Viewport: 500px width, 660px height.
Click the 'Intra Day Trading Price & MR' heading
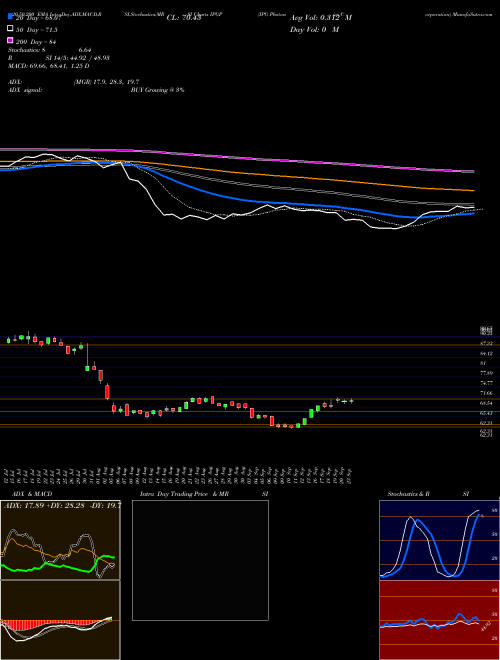click(x=184, y=494)
